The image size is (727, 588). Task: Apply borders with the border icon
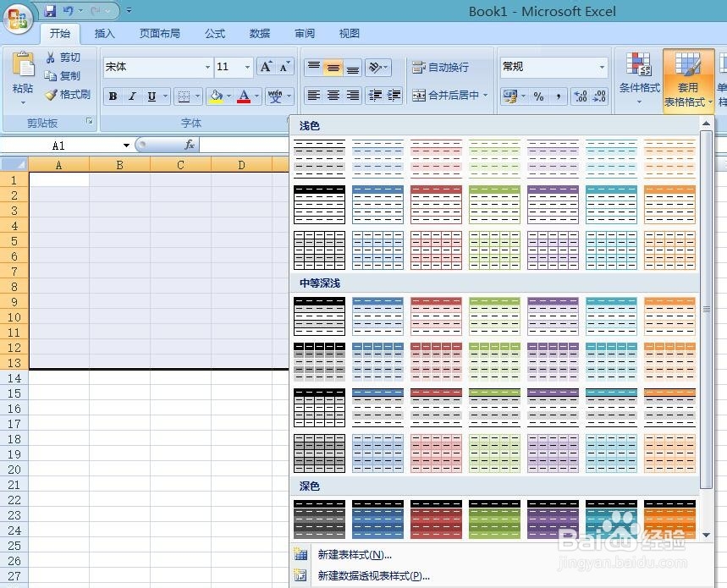[x=184, y=96]
